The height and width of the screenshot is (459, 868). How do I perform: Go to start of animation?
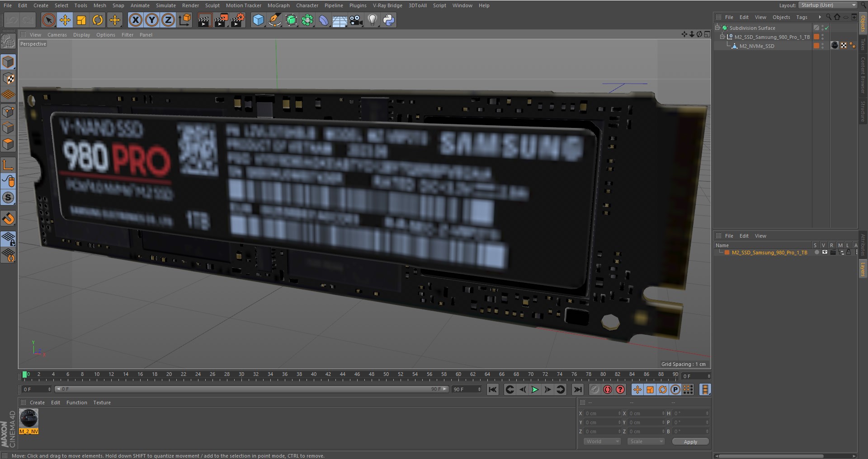493,389
